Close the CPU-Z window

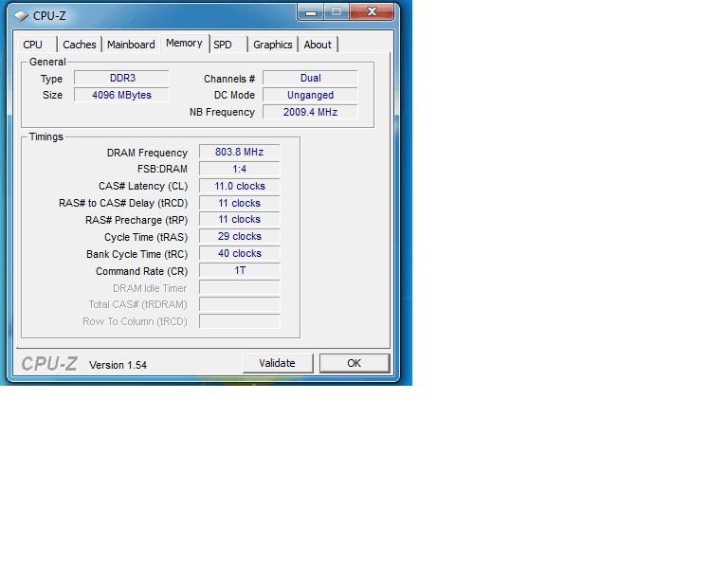tap(372, 12)
